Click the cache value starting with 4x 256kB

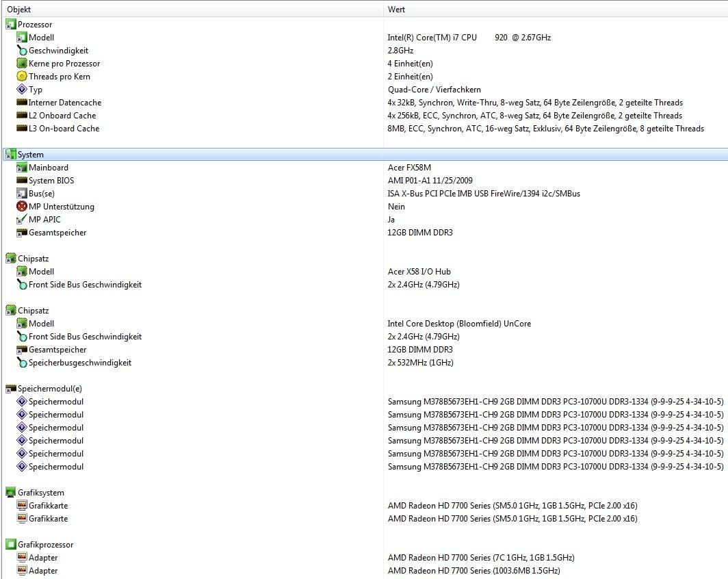(x=535, y=116)
